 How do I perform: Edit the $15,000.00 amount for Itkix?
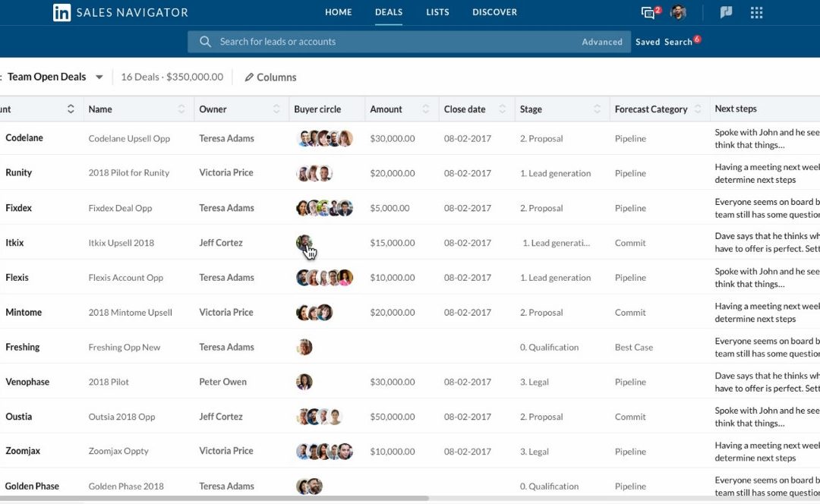coord(393,243)
